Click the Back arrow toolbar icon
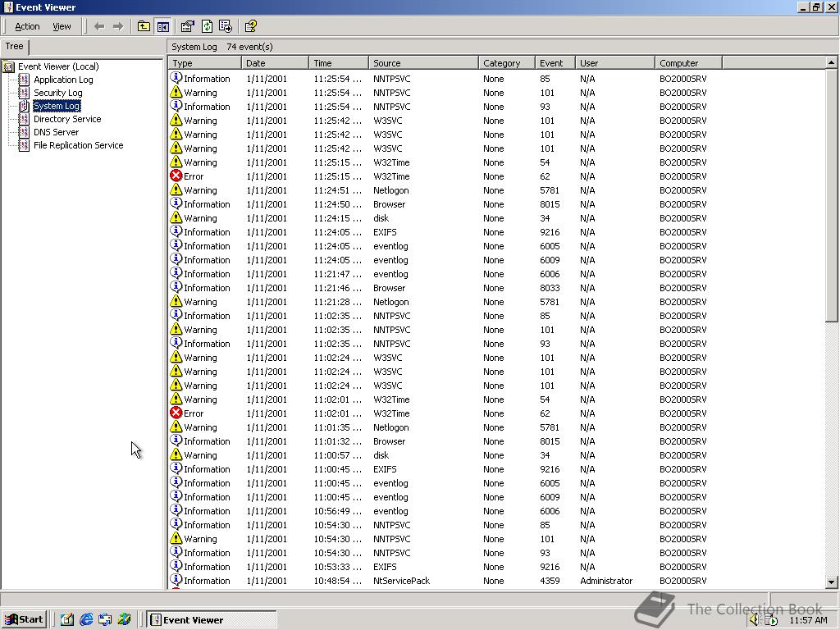Viewport: 840px width, 630px height. click(x=99, y=26)
